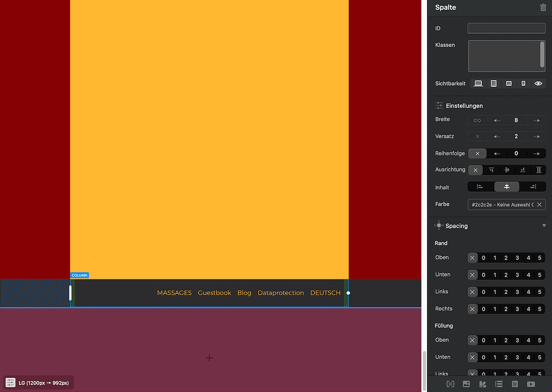
Task: Select the desktop visibility icon
Action: click(x=478, y=83)
